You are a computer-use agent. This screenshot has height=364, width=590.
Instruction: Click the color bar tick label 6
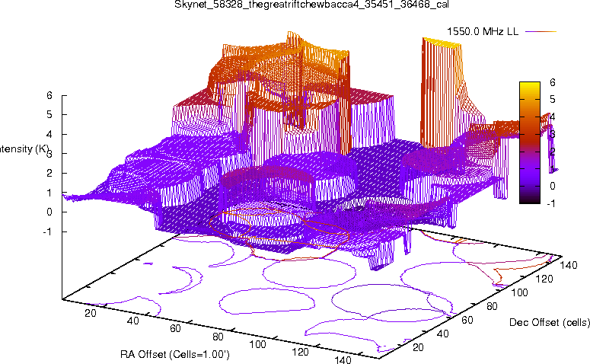(x=552, y=82)
